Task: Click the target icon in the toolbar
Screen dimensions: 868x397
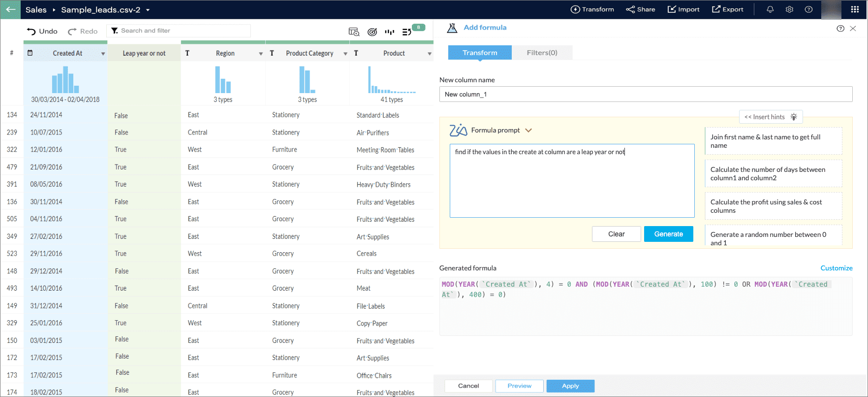Action: 372,32
